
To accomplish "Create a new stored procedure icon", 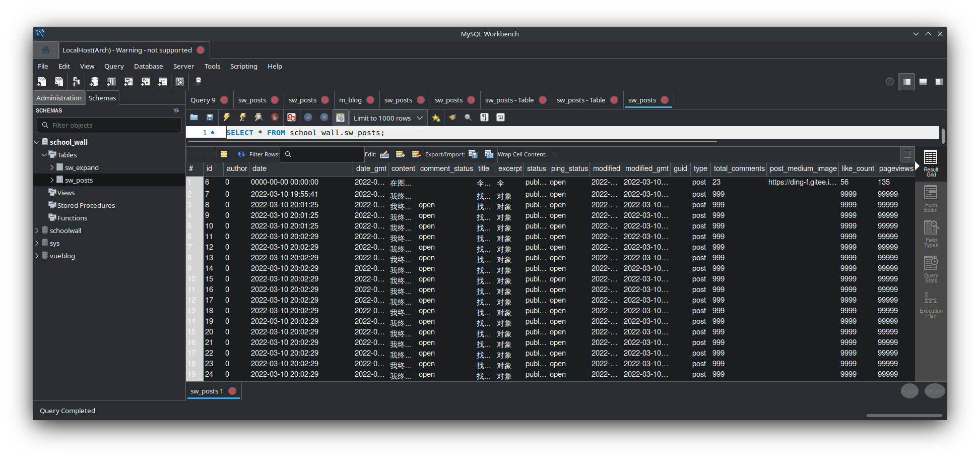I will [146, 81].
